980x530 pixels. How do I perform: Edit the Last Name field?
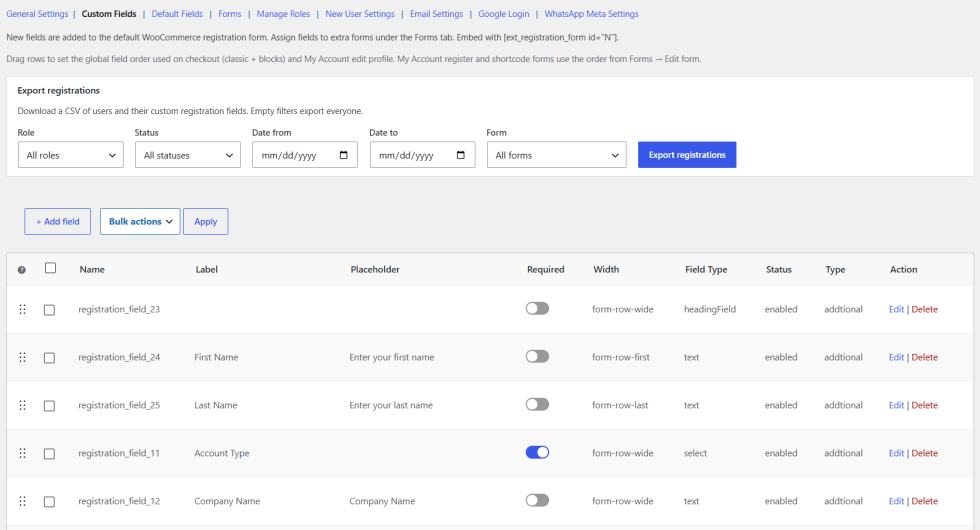(896, 405)
